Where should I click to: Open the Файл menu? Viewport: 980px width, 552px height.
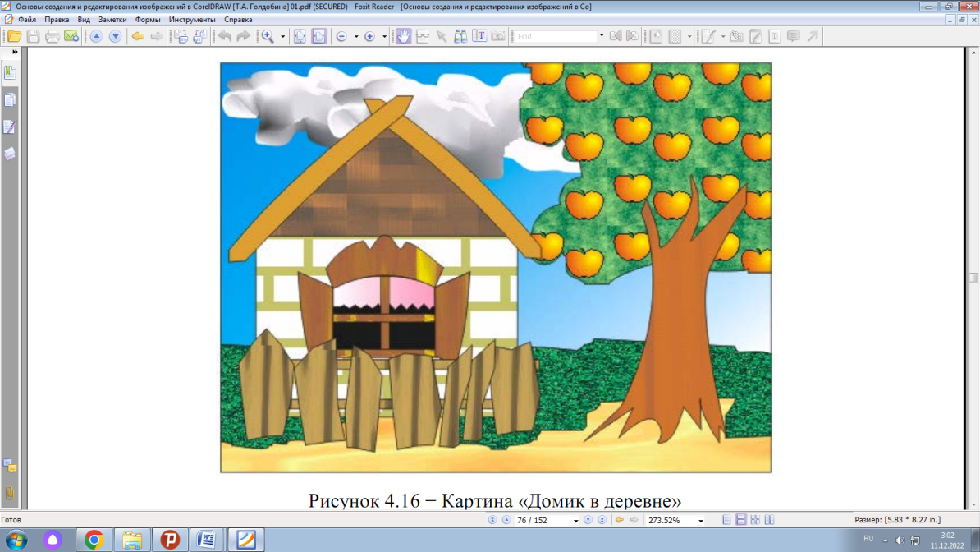(27, 20)
